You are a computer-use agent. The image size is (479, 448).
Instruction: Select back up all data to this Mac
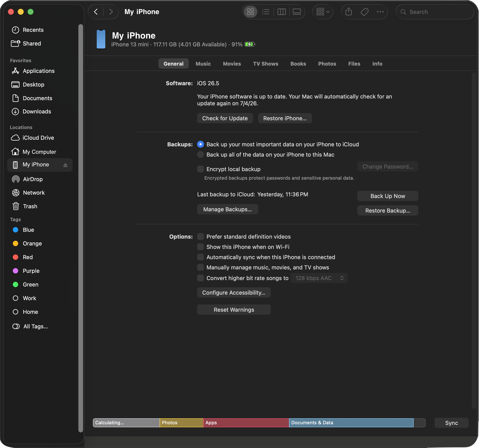click(201, 155)
